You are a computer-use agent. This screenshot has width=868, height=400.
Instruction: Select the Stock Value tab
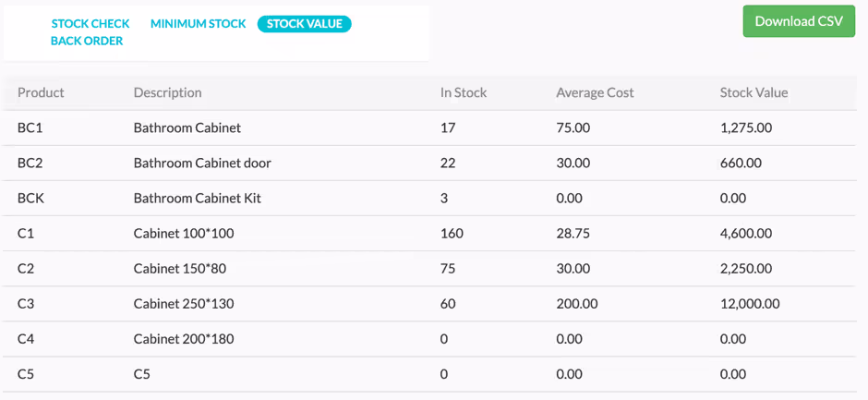click(305, 24)
